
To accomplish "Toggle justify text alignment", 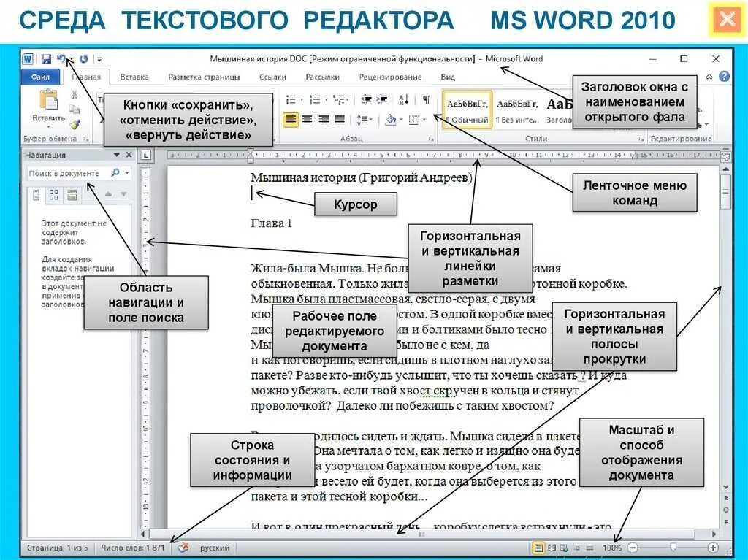I will pyautogui.click(x=340, y=119).
